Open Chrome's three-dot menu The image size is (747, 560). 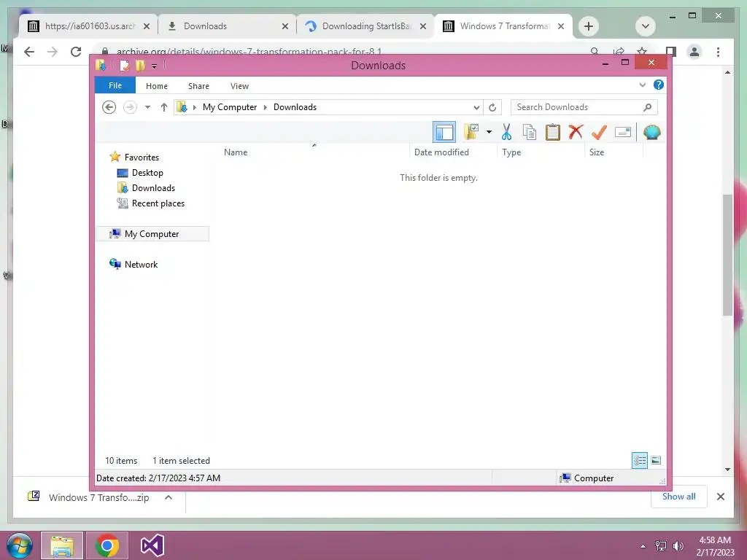click(x=718, y=52)
